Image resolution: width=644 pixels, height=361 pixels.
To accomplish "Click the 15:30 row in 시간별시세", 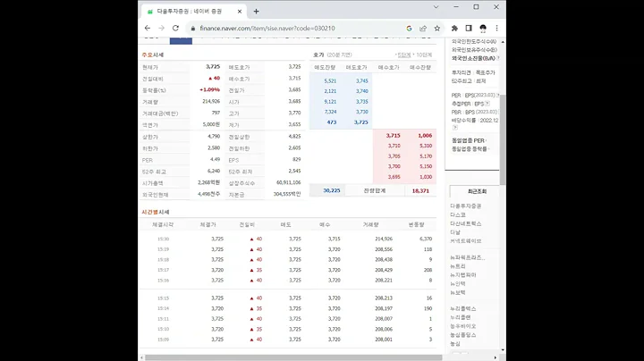I will click(x=287, y=239).
